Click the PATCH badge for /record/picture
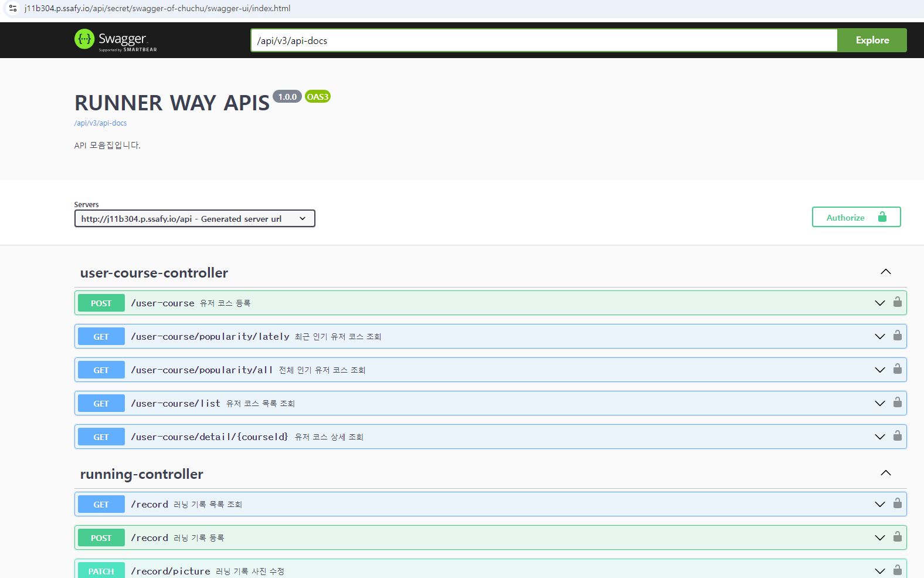924x578 pixels. (x=101, y=570)
